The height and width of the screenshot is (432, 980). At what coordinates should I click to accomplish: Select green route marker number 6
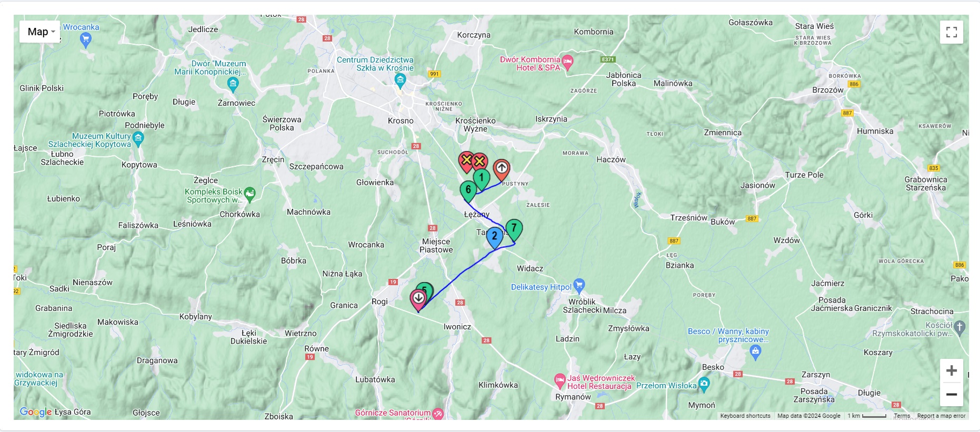tap(468, 191)
